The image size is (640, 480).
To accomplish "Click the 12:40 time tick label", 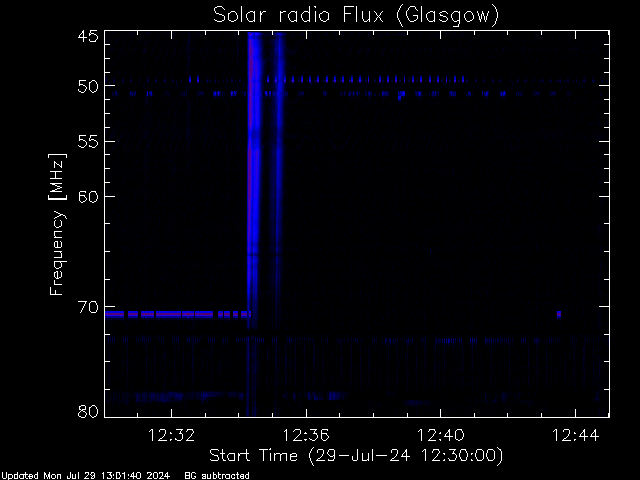I will (440, 435).
